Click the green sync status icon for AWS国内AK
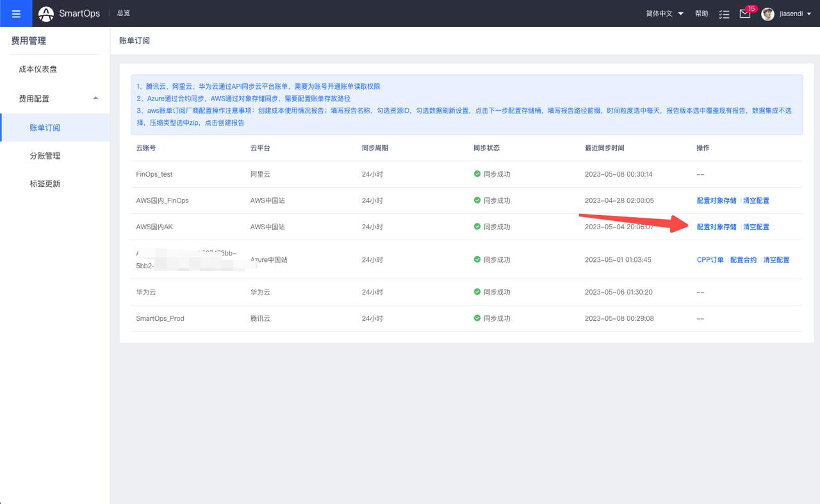The width and height of the screenshot is (820, 504). 477,226
